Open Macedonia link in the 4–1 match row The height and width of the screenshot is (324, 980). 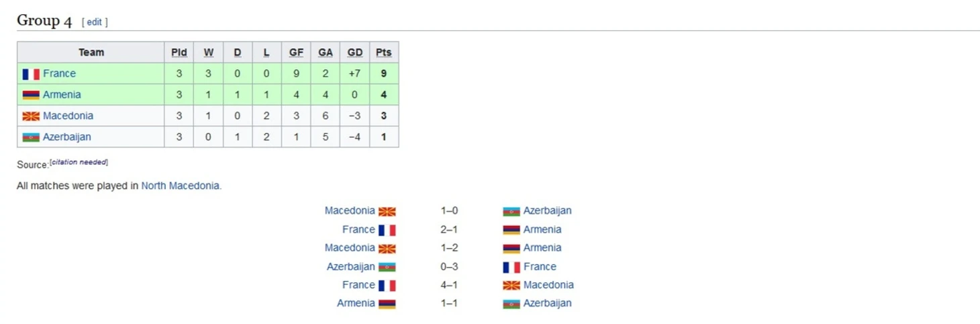pos(548,285)
